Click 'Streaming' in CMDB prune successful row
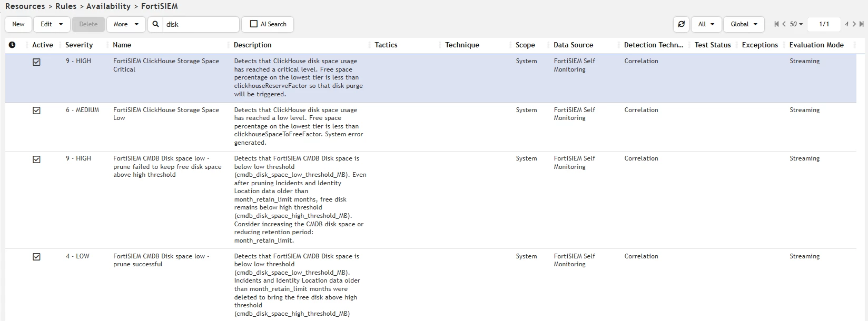The image size is (868, 321). pyautogui.click(x=804, y=256)
